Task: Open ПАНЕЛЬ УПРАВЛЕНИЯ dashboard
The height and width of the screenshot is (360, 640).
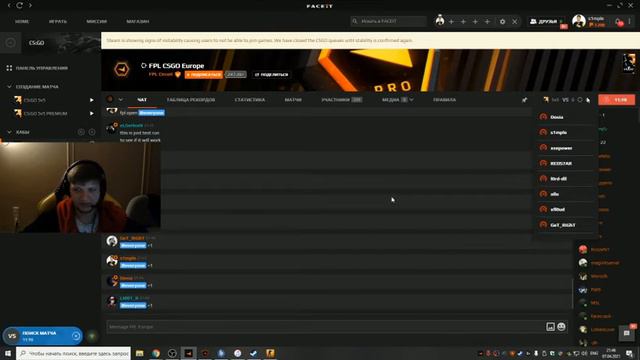Action: click(x=42, y=68)
